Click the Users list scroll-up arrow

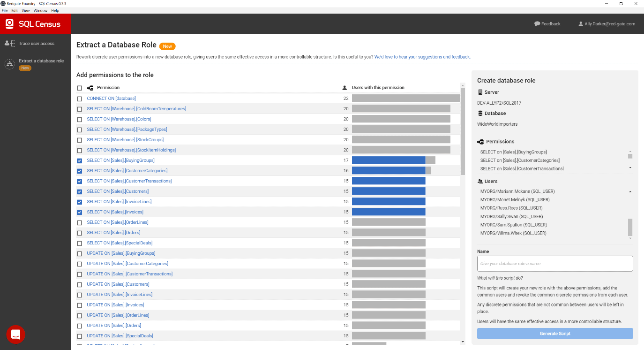630,191
